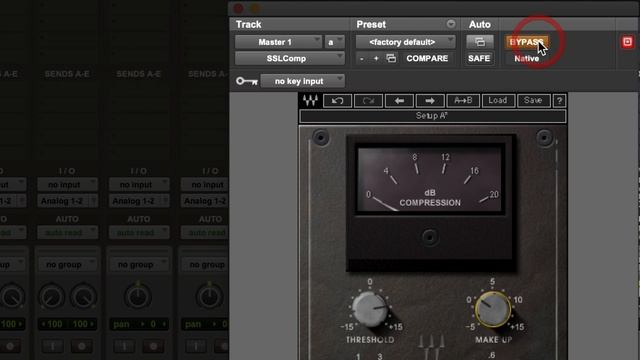
Task: Open the Master 1 track selector
Action: (278, 42)
